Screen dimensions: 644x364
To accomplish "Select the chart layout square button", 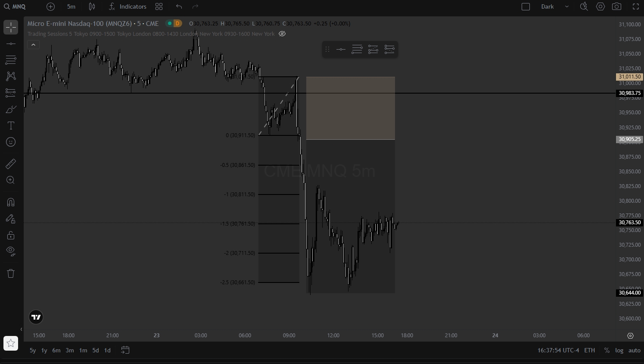I will click(526, 6).
